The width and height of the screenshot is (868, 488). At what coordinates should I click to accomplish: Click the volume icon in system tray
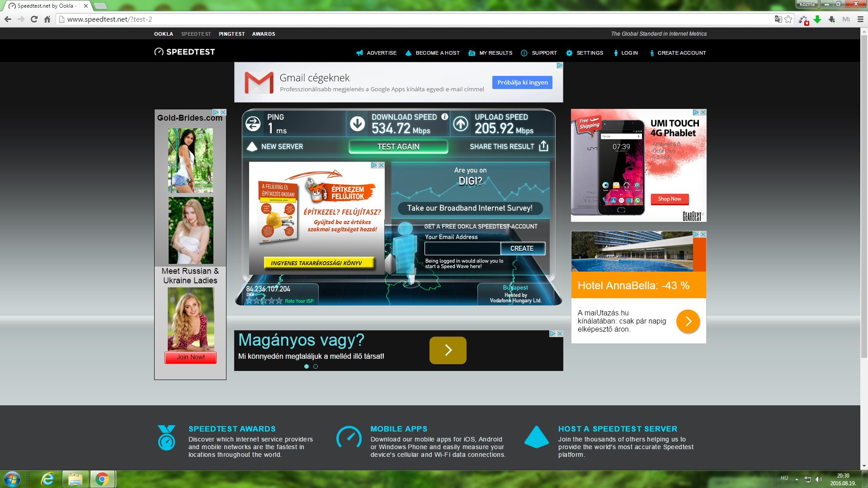819,479
